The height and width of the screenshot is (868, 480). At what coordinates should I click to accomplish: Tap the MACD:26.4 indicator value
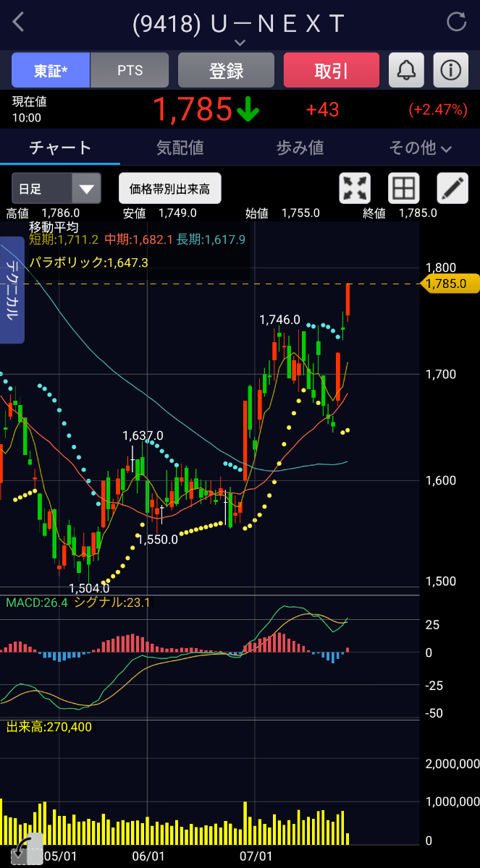coord(36,603)
